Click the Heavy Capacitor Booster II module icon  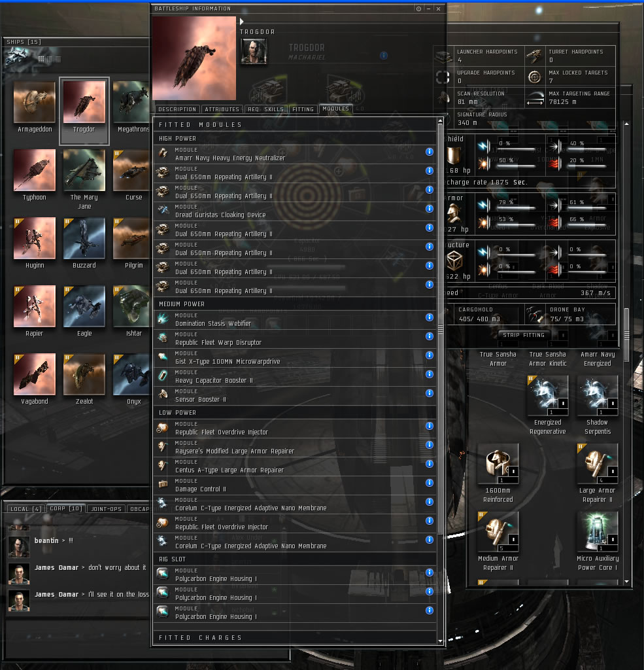163,375
